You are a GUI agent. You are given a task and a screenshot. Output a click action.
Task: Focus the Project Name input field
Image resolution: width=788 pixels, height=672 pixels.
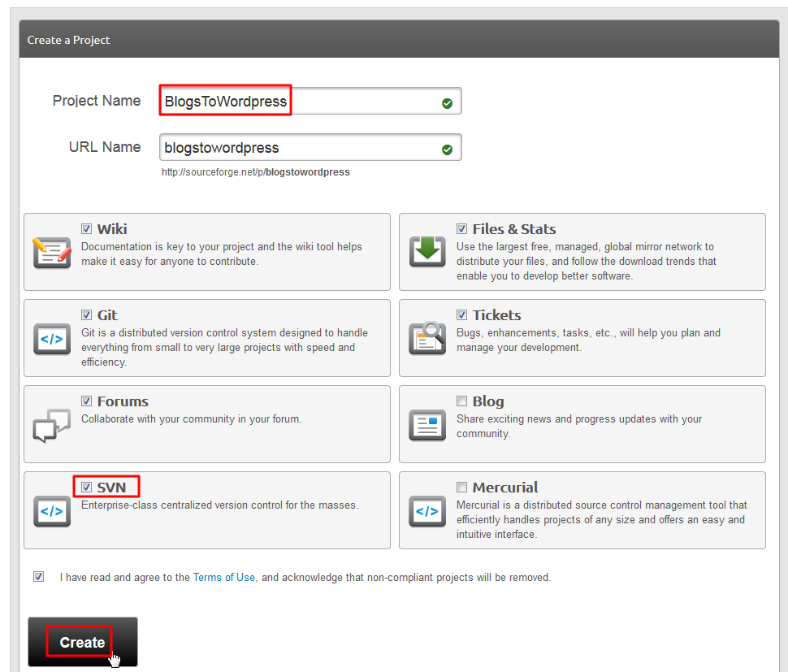coord(310,101)
